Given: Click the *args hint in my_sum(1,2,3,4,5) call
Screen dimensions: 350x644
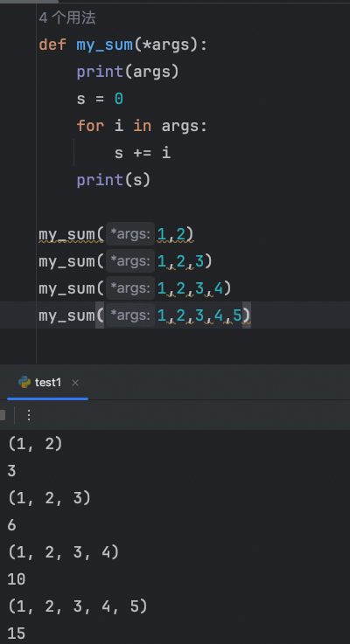Looking at the screenshot, I should (130, 315).
